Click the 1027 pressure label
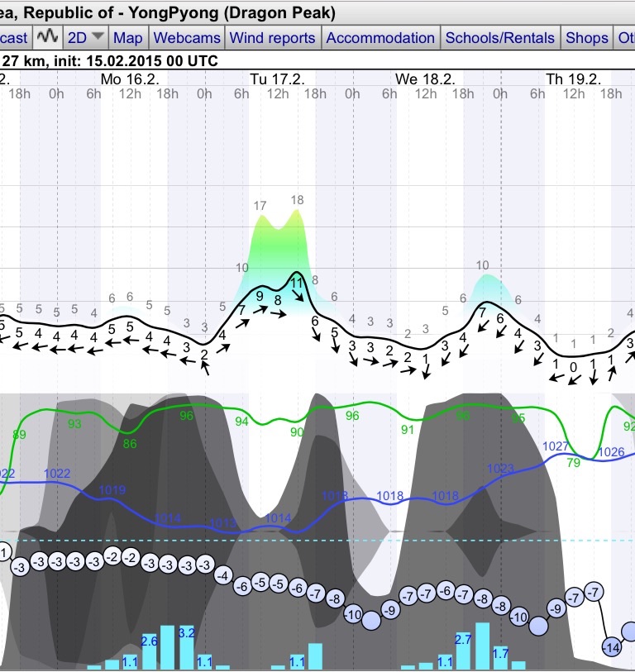635x672 pixels. [556, 446]
